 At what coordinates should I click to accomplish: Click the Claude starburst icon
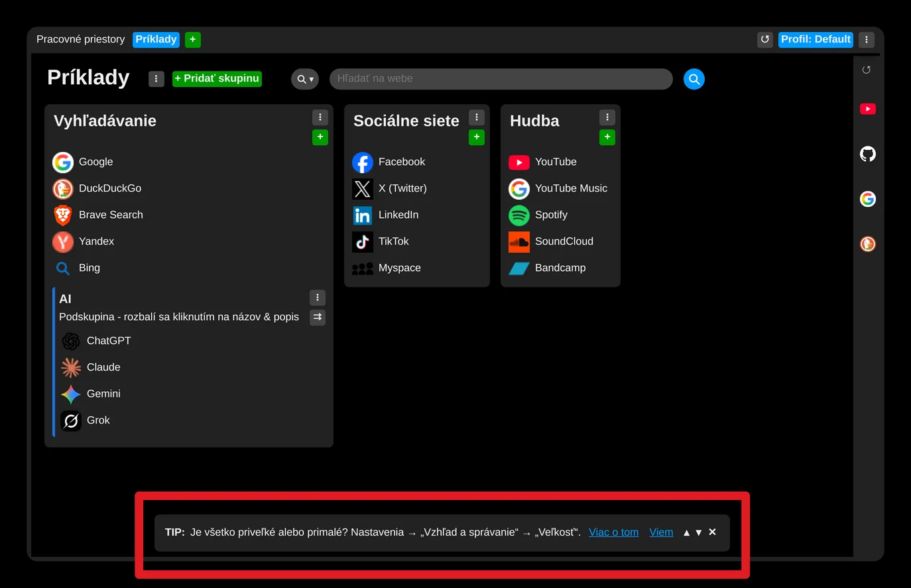(x=71, y=367)
